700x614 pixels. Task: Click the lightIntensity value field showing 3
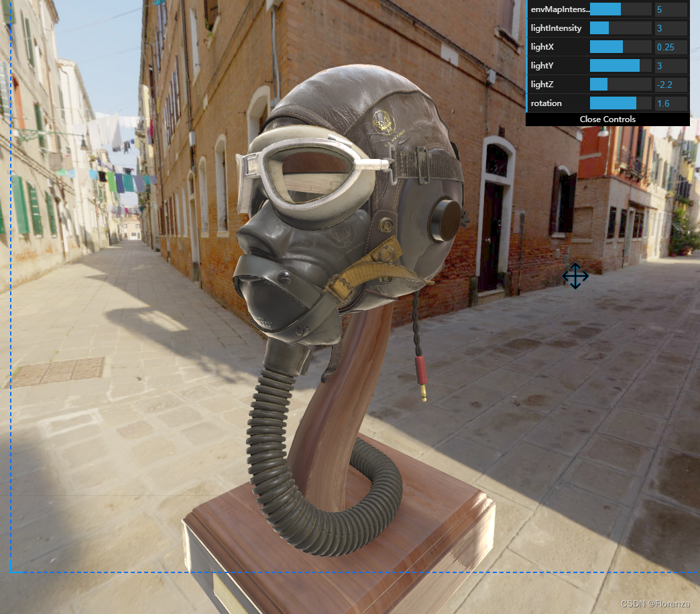tap(671, 28)
